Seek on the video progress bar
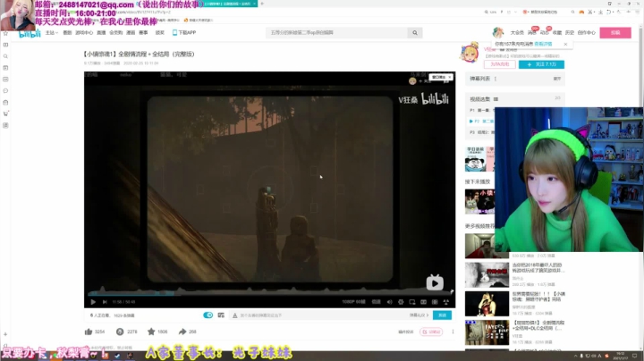Image resolution: width=644 pixels, height=361 pixels. pyautogui.click(x=270, y=293)
